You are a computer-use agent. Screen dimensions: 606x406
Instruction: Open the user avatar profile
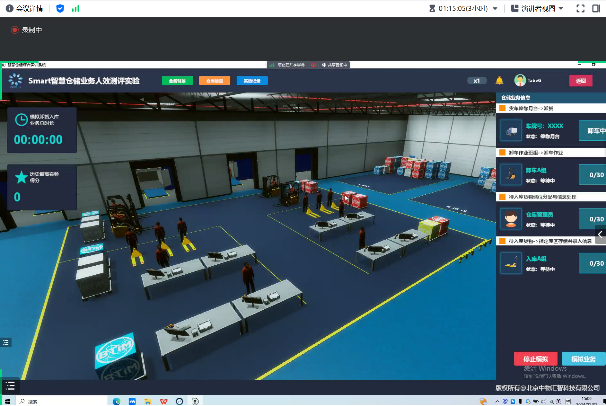pos(520,80)
